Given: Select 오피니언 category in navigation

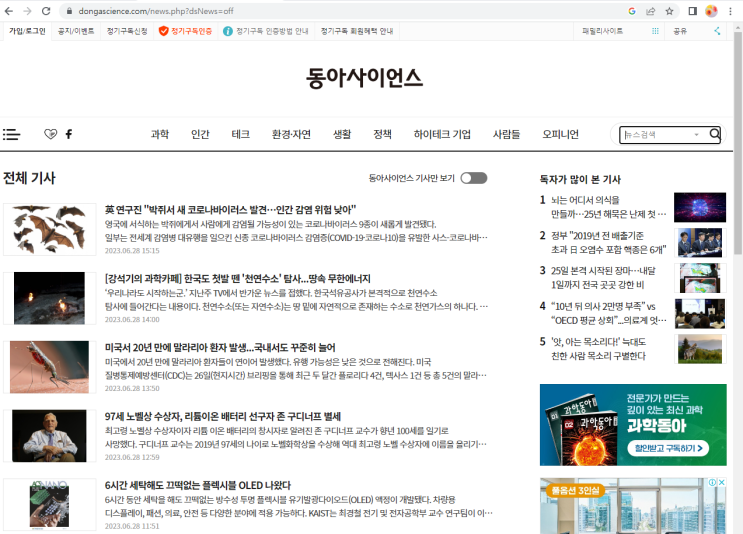Looking at the screenshot, I should pos(561,134).
